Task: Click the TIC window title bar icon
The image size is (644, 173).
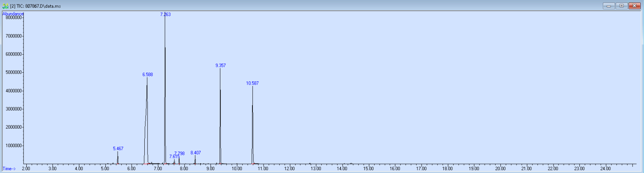Action: [5, 6]
